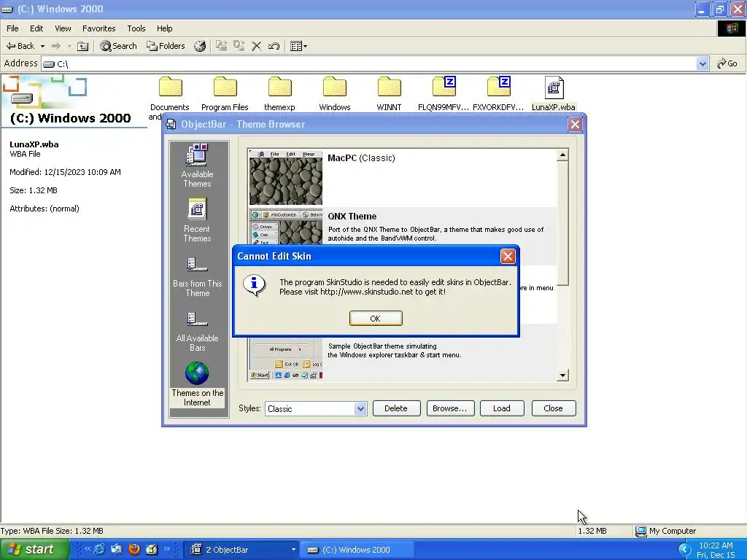
Task: Launch Firefox from Quick Launch
Action: point(134,550)
